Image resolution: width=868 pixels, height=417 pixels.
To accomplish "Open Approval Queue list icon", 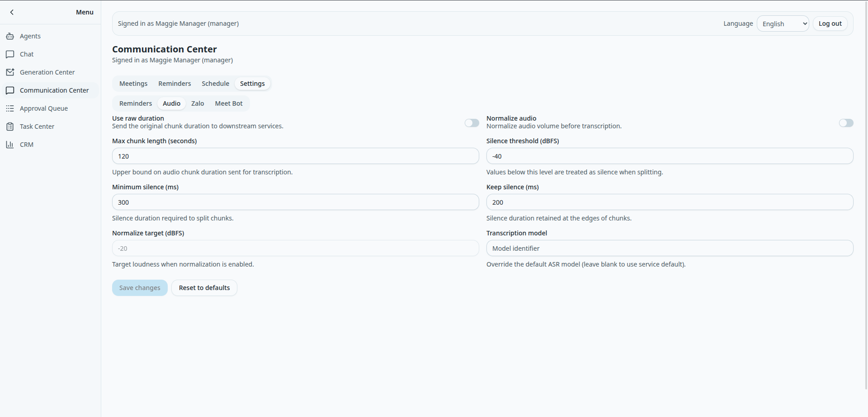I will point(10,108).
